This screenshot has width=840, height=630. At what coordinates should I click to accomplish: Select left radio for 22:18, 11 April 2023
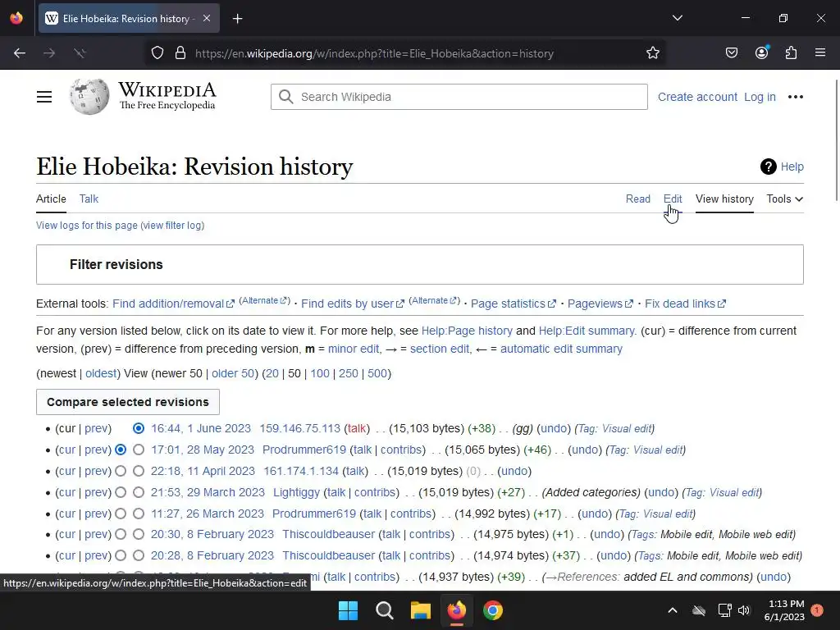(x=121, y=471)
